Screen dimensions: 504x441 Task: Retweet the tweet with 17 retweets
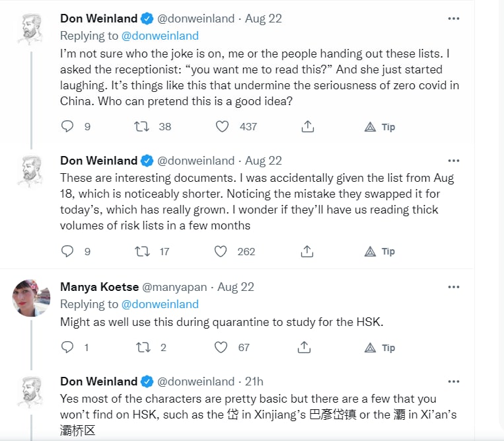143,251
